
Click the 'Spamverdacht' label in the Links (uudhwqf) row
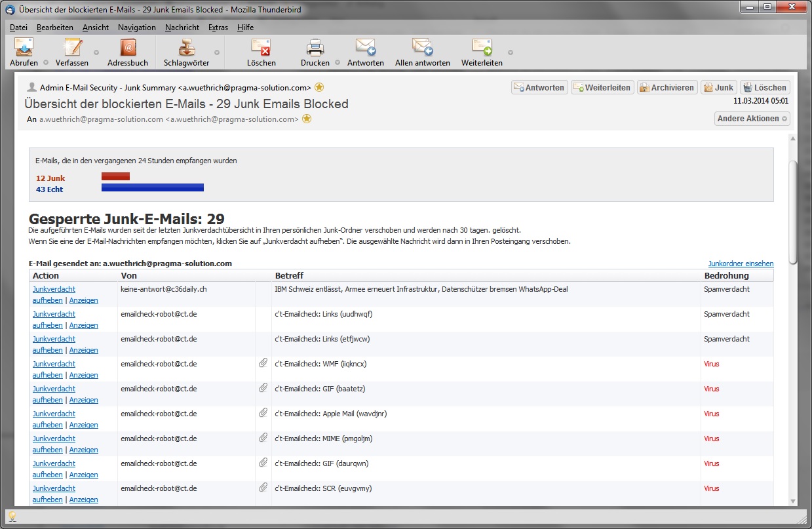pyautogui.click(x=727, y=314)
